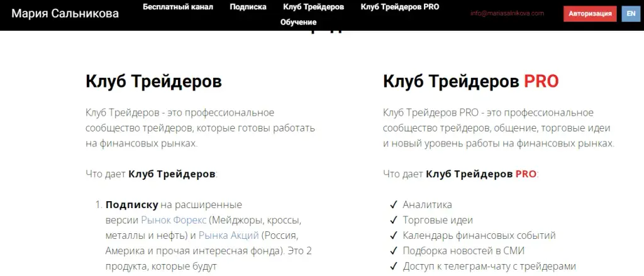Click the text "Что дает Клуб Трейдеров PRO:"
This screenshot has width=644, height=276.
coord(460,174)
